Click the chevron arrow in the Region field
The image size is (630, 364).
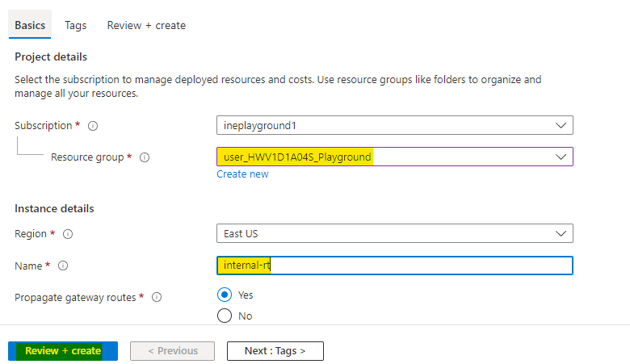coord(561,233)
